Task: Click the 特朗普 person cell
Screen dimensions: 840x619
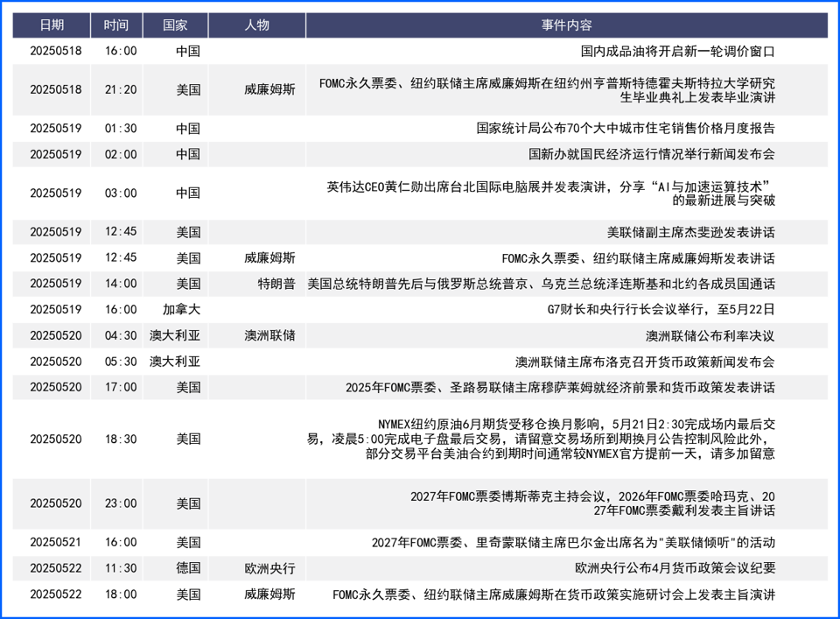Action: click(276, 284)
